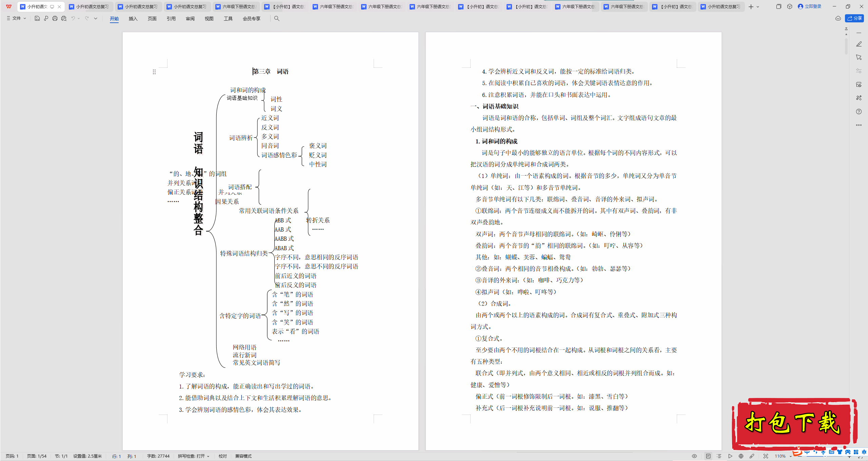The height and width of the screenshot is (461, 868).
Task: Open the 拼写检查: 打开 dropdown
Action: click(194, 456)
